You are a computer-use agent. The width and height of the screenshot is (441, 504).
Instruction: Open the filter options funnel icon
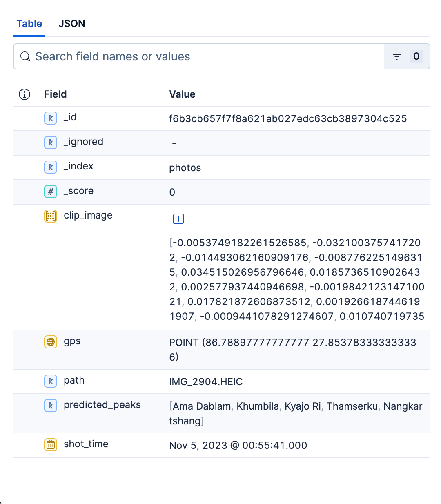(396, 56)
